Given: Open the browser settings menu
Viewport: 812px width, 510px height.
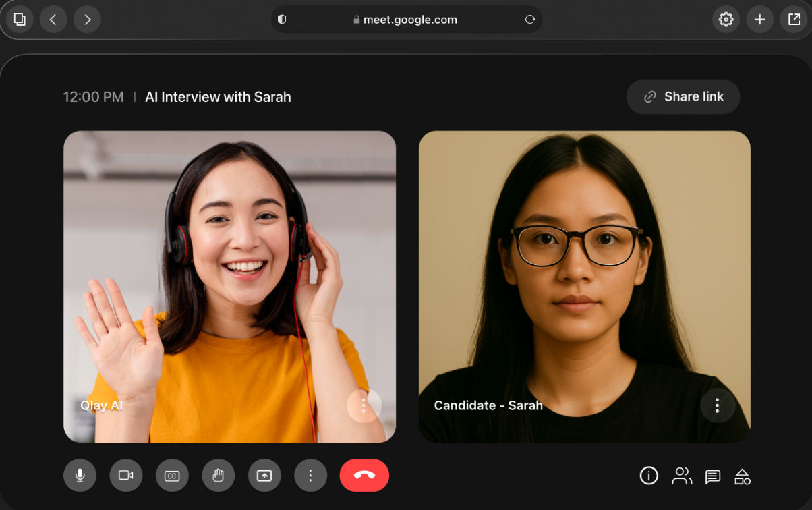Looking at the screenshot, I should tap(726, 19).
